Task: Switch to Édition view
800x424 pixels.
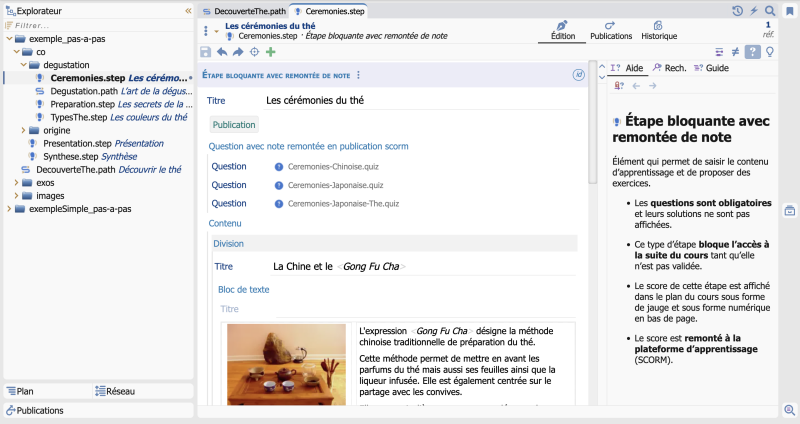Action: 562,31
